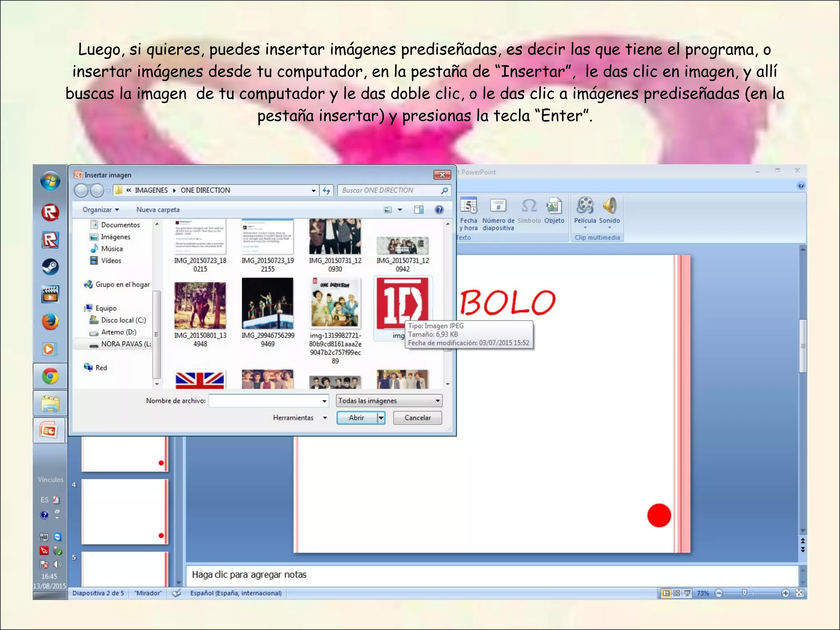Image resolution: width=840 pixels, height=630 pixels.
Task: Select the red 1D logo image thumbnail
Action: point(402,304)
